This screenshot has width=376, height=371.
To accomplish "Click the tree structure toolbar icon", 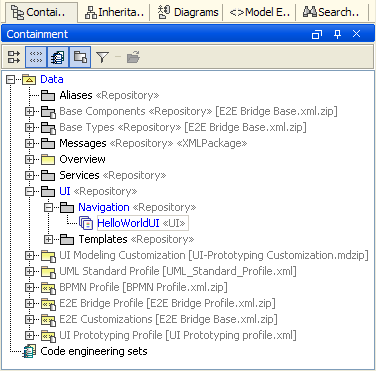I will click(x=14, y=57).
